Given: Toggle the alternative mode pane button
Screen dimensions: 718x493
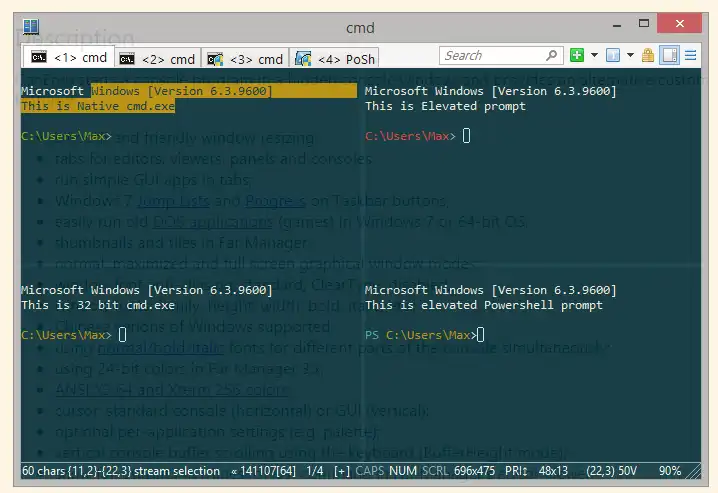Looking at the screenshot, I should [x=669, y=55].
